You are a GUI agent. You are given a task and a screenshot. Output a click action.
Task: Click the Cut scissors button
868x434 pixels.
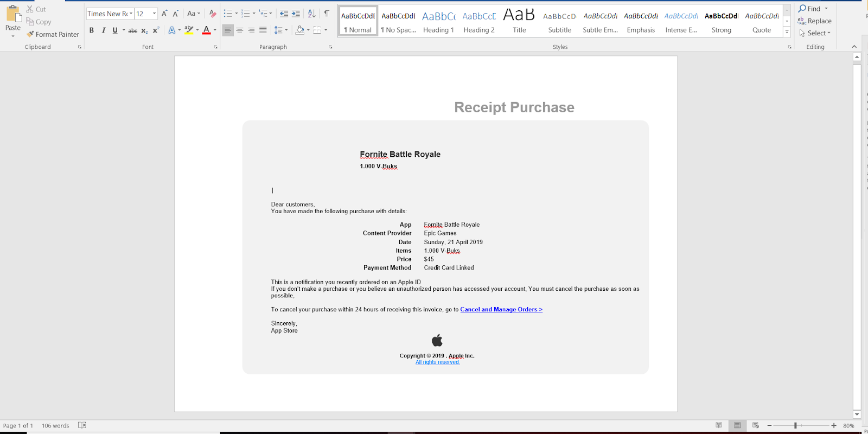(x=36, y=9)
